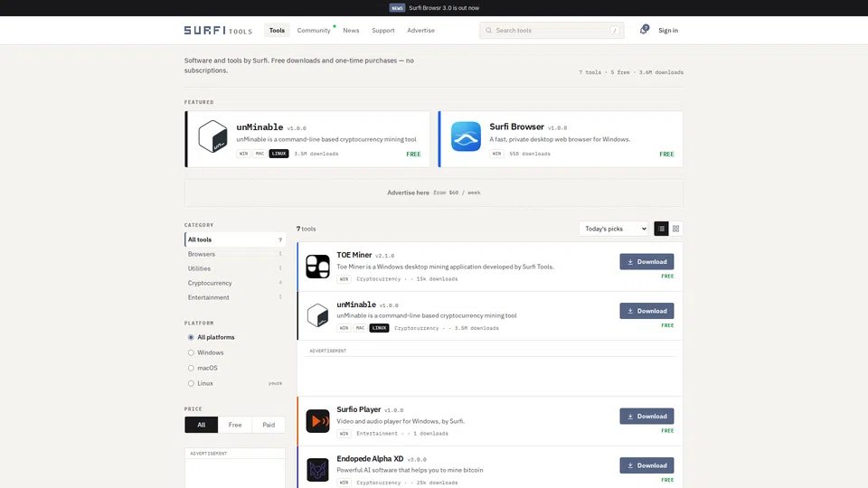Click WIN badge on Surfi Browser card
868x488 pixels.
(496, 154)
